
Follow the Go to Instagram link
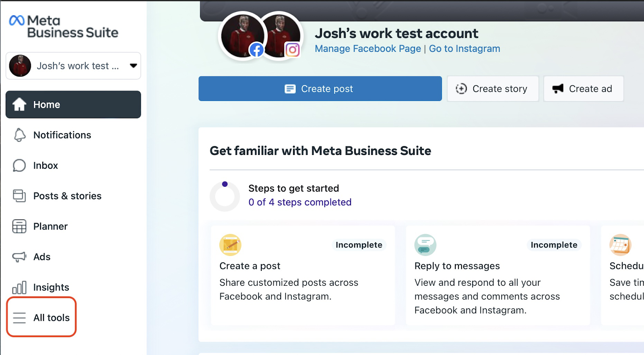tap(464, 49)
